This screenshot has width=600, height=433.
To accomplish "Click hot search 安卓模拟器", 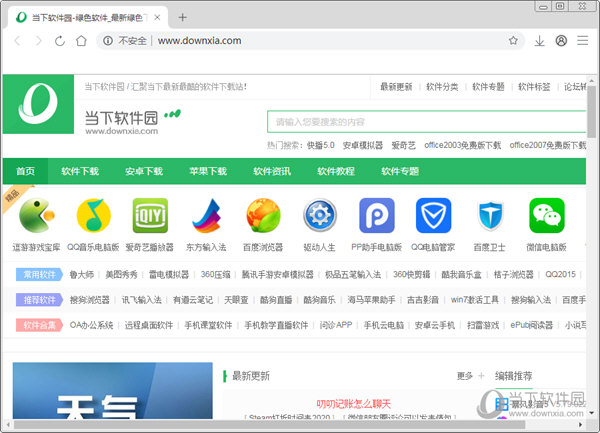I will click(x=363, y=145).
